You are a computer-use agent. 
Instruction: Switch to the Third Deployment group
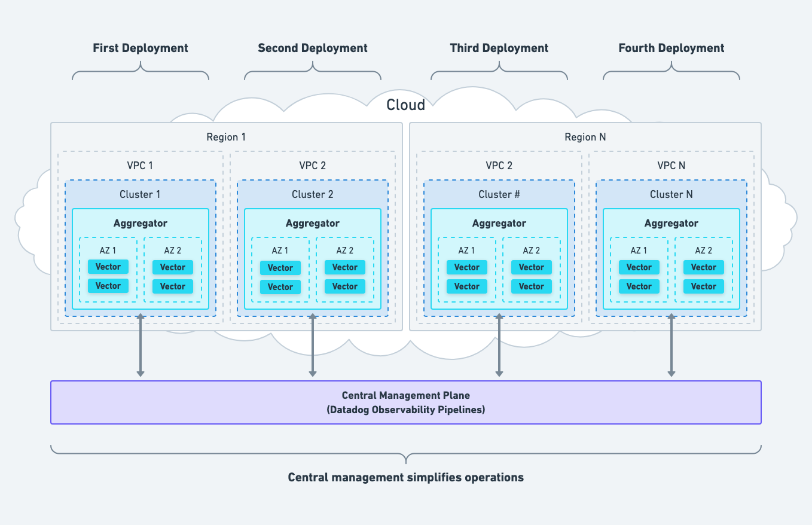click(x=499, y=48)
